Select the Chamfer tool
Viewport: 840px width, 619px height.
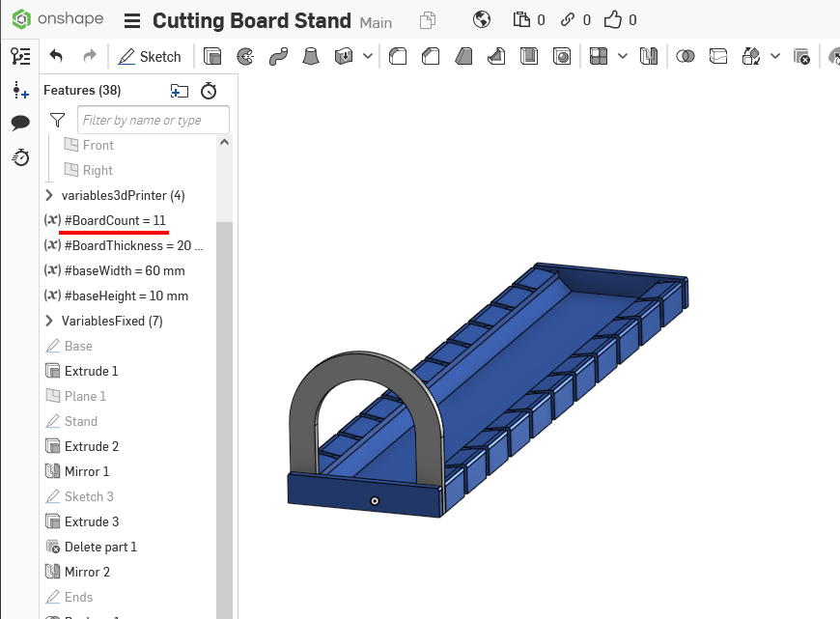[431, 56]
